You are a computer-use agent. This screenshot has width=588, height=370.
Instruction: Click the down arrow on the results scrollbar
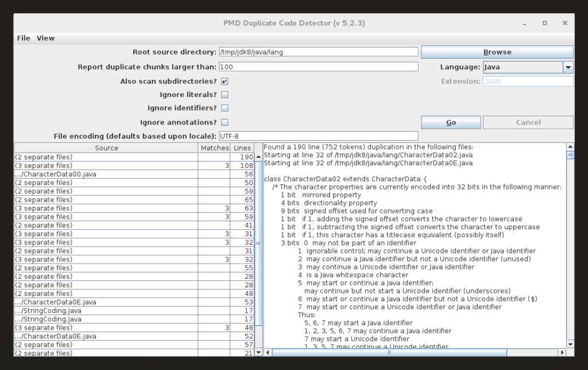pyautogui.click(x=569, y=344)
